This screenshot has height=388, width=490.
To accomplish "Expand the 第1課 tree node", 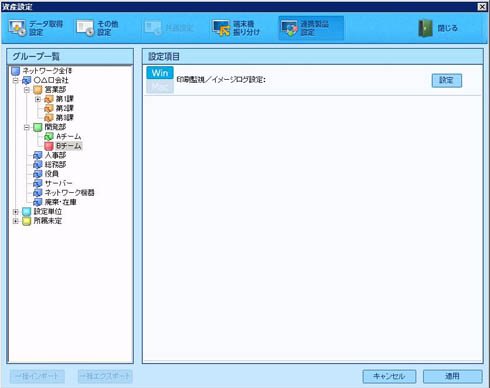I will click(37, 99).
